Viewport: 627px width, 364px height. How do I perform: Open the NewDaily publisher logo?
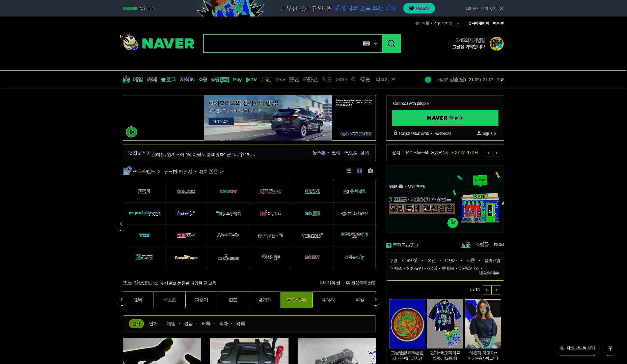tap(228, 235)
